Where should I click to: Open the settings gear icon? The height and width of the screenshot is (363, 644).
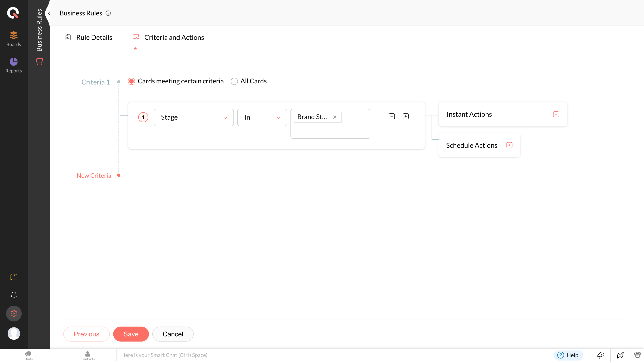pos(14,314)
